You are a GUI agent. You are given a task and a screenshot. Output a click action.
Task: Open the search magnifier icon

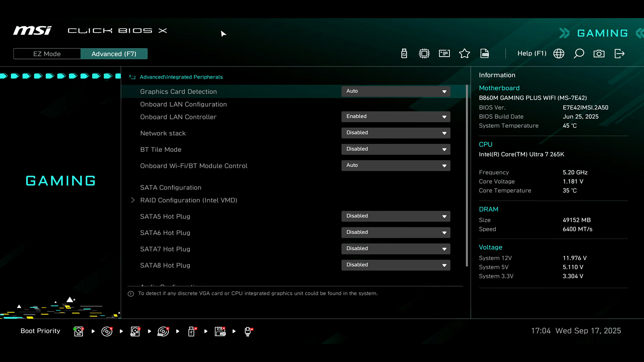point(579,54)
